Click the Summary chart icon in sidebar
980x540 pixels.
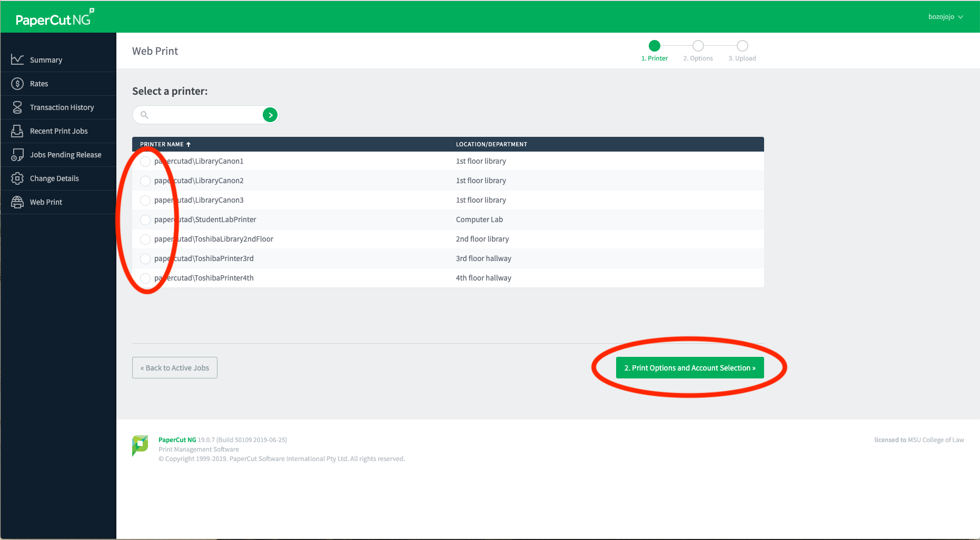click(17, 59)
